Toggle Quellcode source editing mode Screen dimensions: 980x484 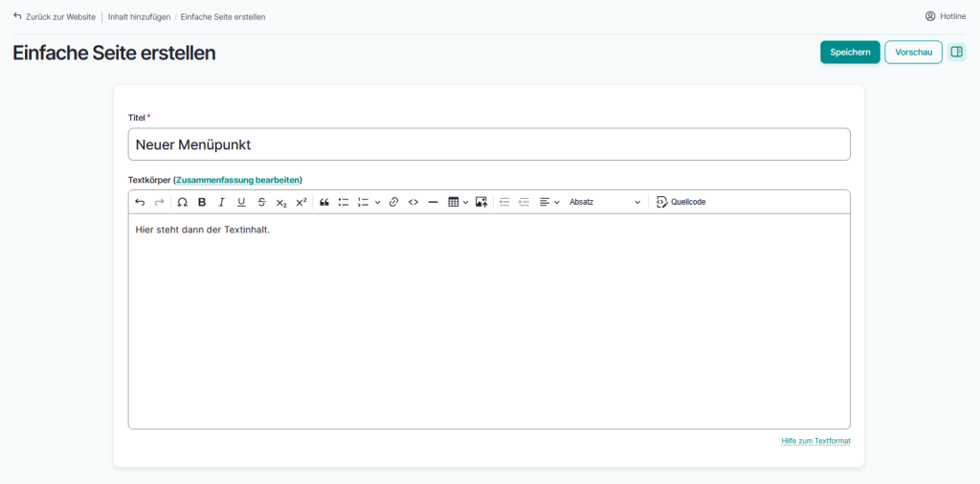(680, 202)
